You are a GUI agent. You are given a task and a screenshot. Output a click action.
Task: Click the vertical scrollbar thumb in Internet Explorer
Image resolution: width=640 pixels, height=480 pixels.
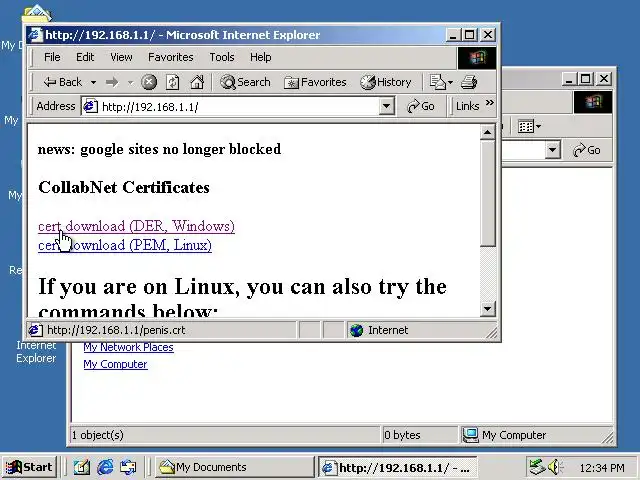tap(487, 193)
